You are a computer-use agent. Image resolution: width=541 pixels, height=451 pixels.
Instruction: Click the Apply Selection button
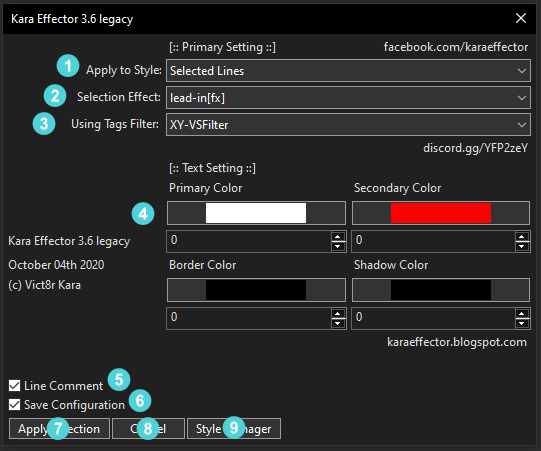click(59, 429)
